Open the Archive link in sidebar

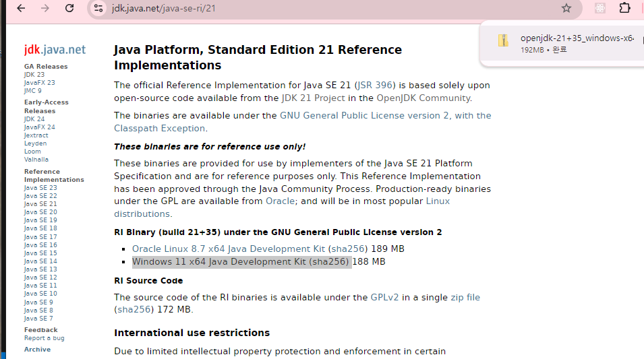coord(37,350)
